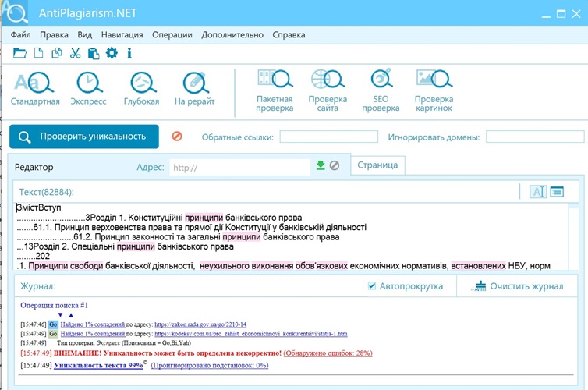
Task: Click the Тип проверки: Экспресс log line
Action: click(124, 342)
